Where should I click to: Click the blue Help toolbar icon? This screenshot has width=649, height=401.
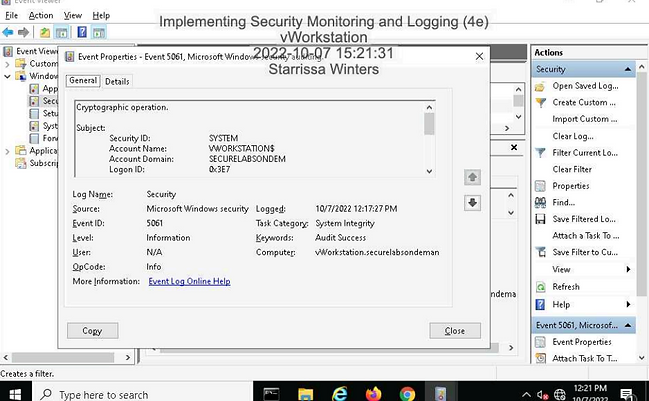point(82,32)
